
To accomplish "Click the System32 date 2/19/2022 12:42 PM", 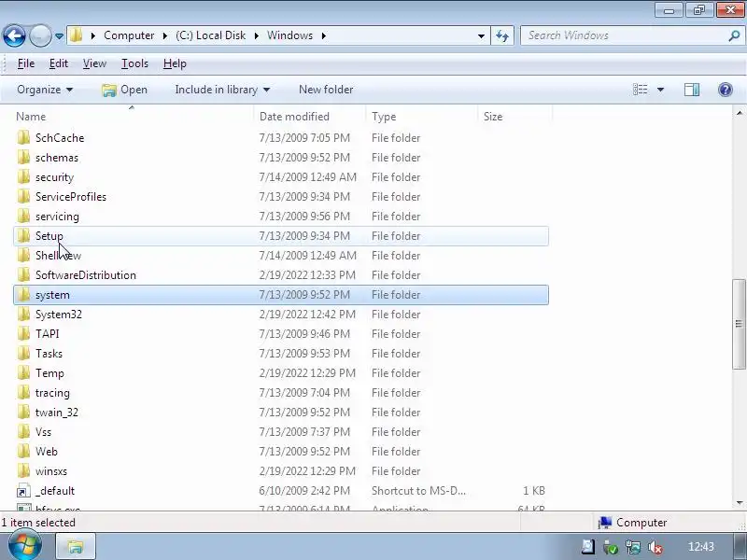I will [x=307, y=315].
